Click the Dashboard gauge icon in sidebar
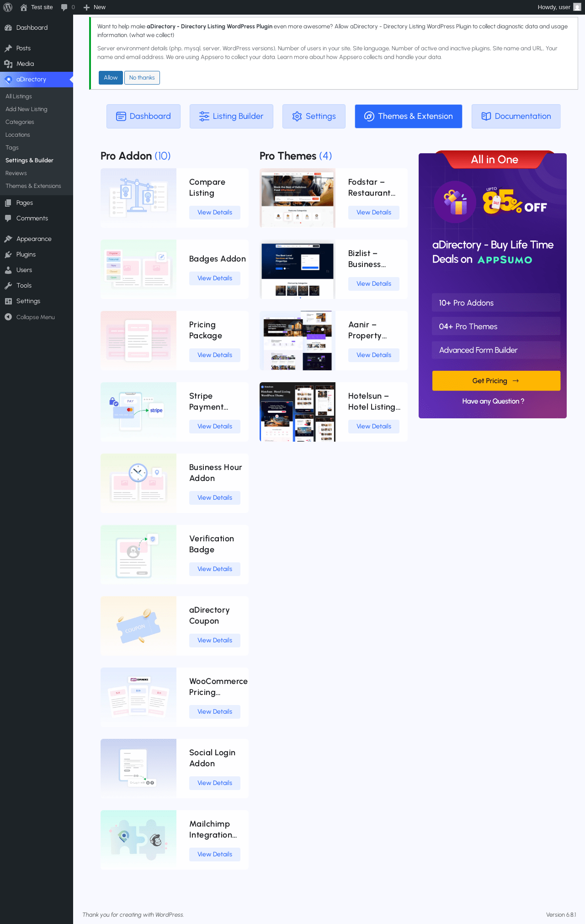The height and width of the screenshot is (924, 585). (x=8, y=28)
